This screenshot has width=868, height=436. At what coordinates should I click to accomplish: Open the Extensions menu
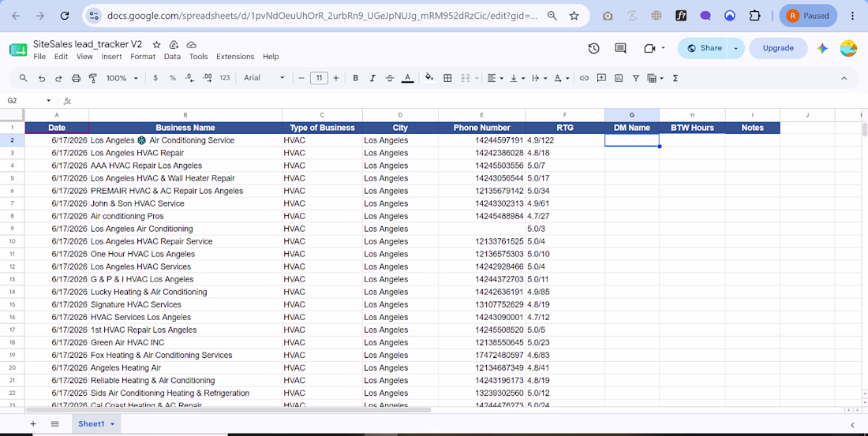pos(235,57)
